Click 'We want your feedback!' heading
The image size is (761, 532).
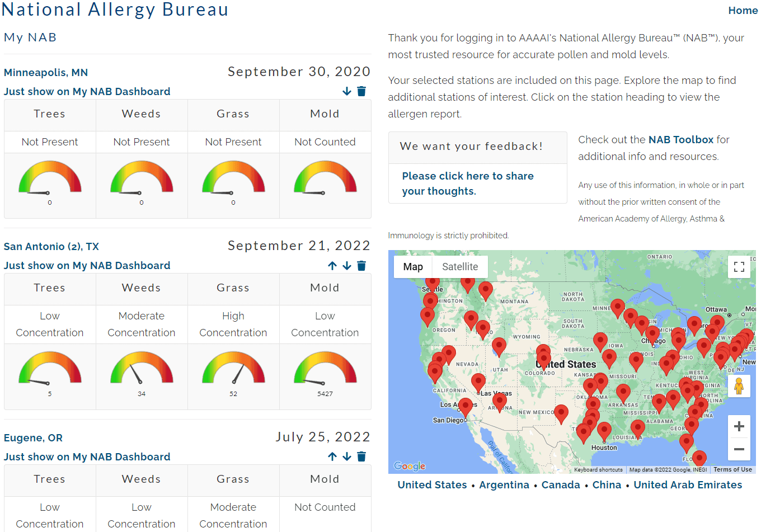(x=471, y=146)
